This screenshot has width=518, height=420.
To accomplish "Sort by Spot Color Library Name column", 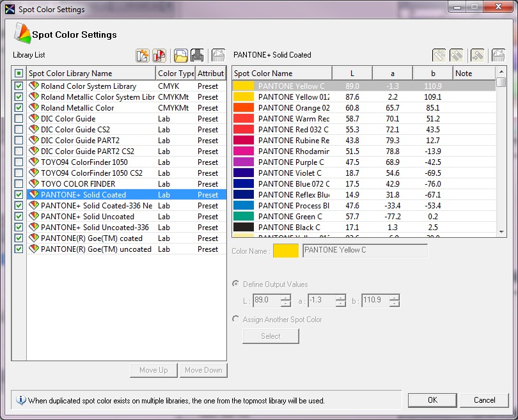I will (91, 74).
